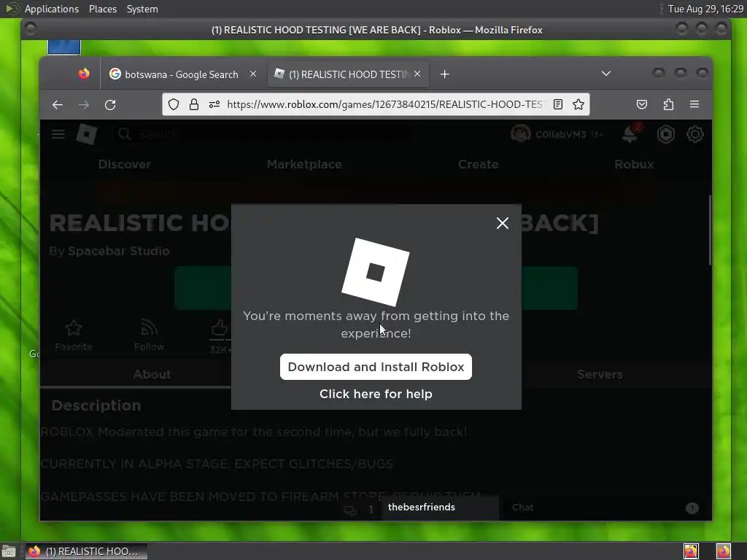This screenshot has height=560, width=747.
Task: Go to Marketplace page
Action: coord(304,164)
